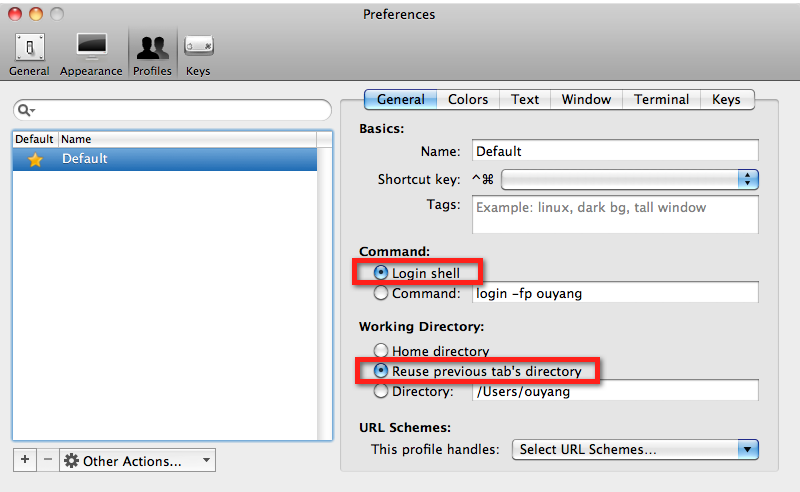Switch to the Colors tab
The width and height of the screenshot is (800, 492).
pyautogui.click(x=468, y=99)
